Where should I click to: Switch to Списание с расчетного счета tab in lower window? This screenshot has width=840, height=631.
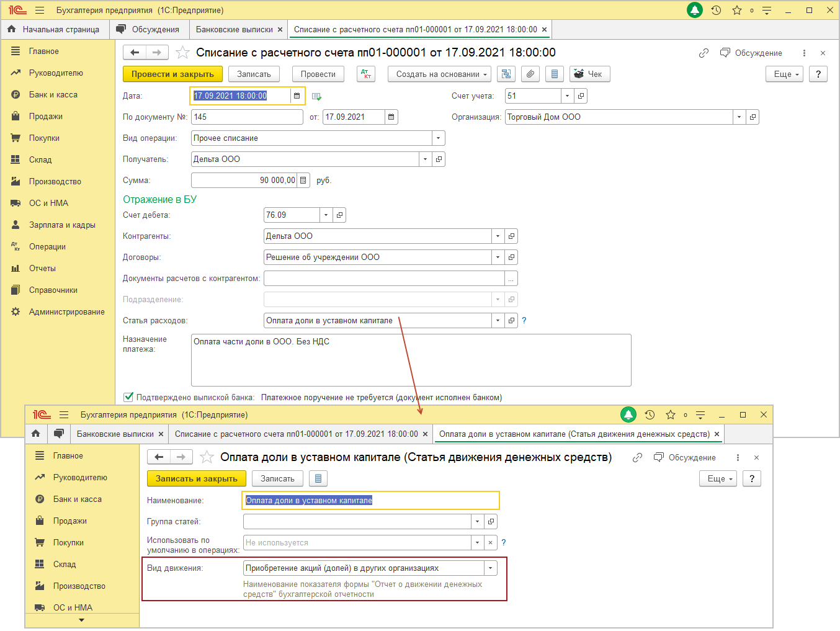click(297, 434)
